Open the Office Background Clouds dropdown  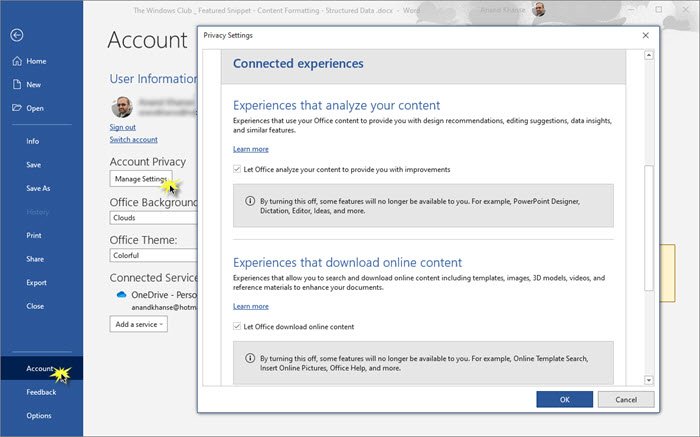(x=153, y=218)
